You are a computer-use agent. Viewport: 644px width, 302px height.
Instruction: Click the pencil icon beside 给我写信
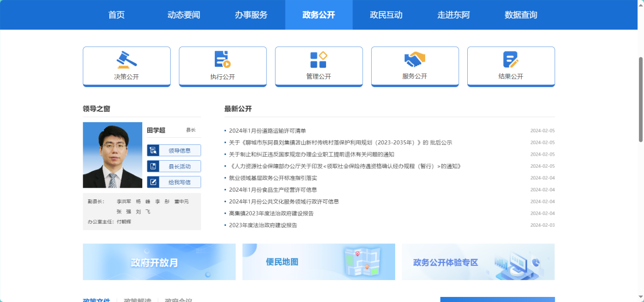(153, 182)
